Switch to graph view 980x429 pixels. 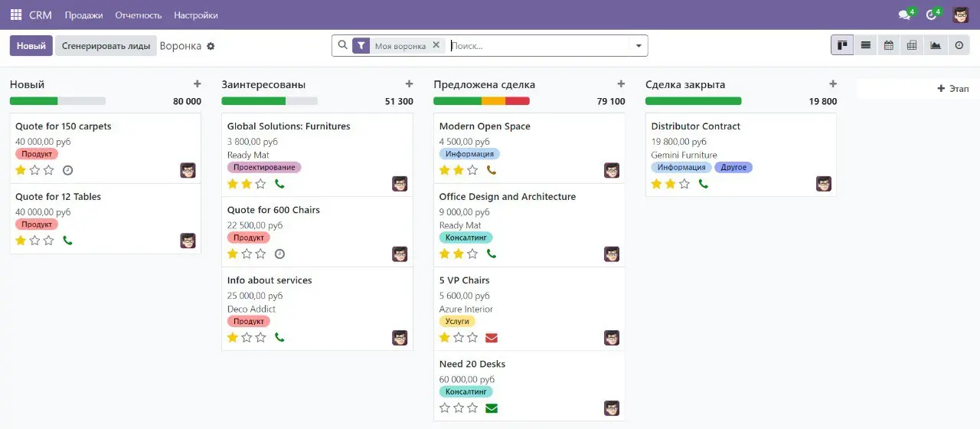click(x=935, y=45)
